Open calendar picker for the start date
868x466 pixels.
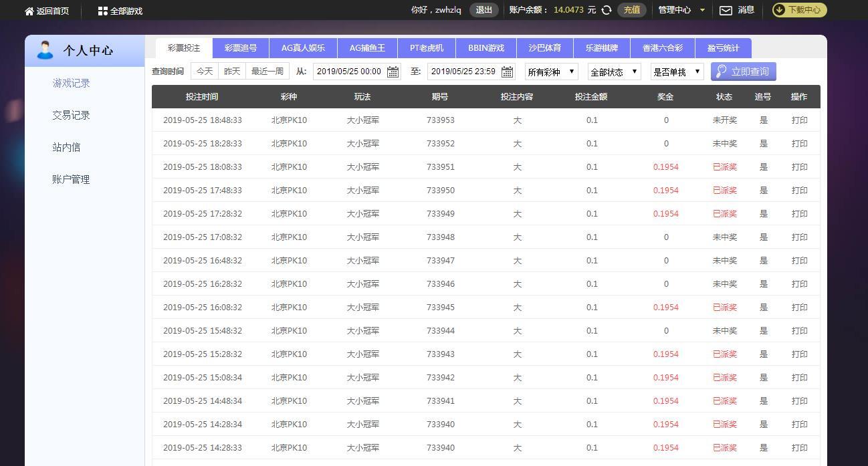393,72
